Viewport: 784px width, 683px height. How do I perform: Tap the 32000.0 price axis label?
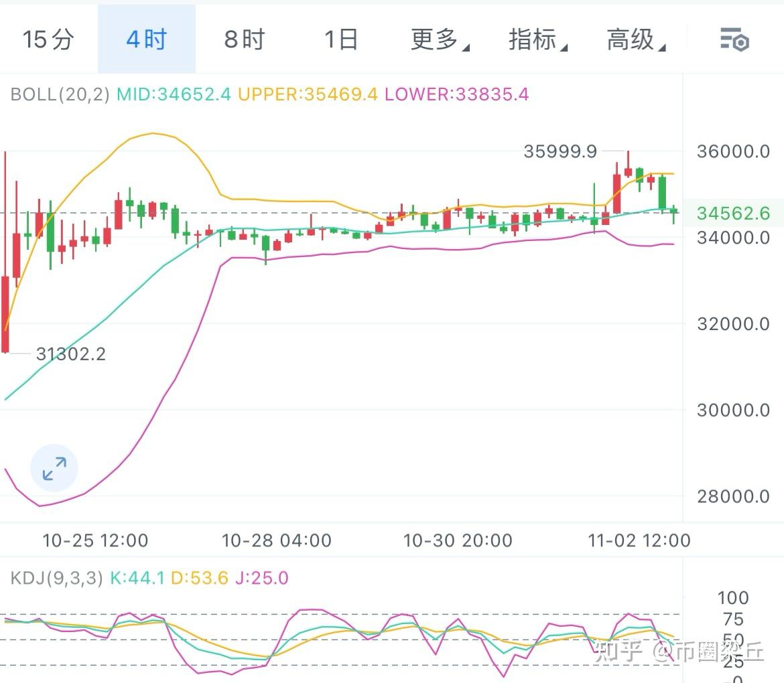pyautogui.click(x=733, y=324)
